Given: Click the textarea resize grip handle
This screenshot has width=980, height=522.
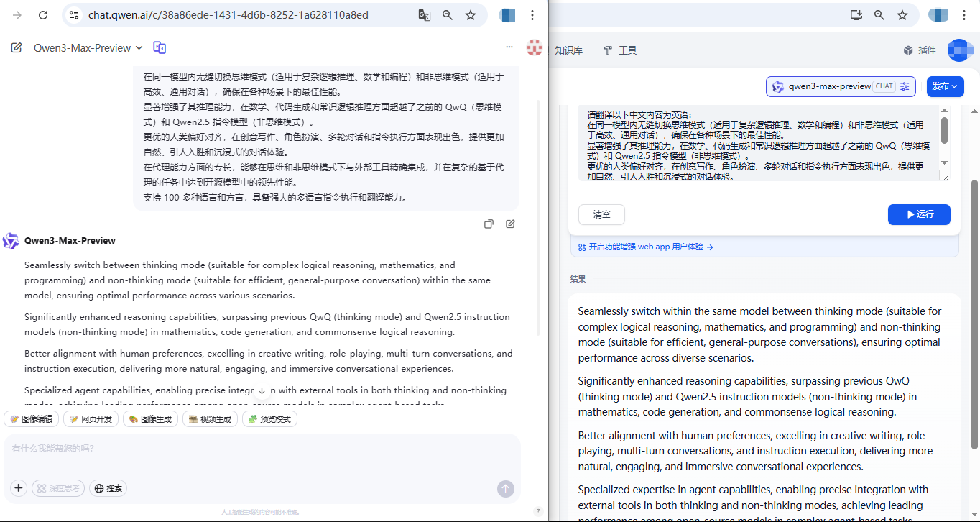Looking at the screenshot, I should (x=946, y=176).
